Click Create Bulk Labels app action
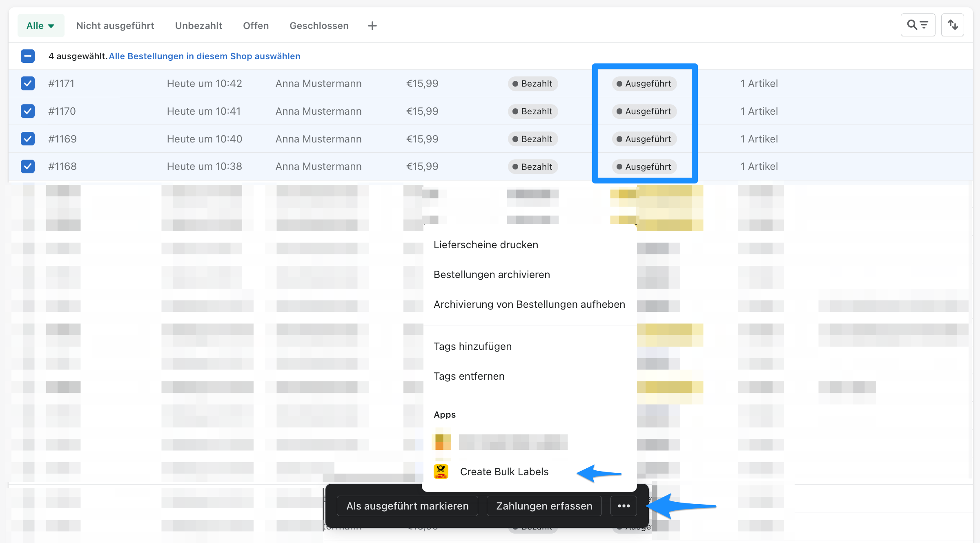Image resolution: width=980 pixels, height=543 pixels. 504,472
